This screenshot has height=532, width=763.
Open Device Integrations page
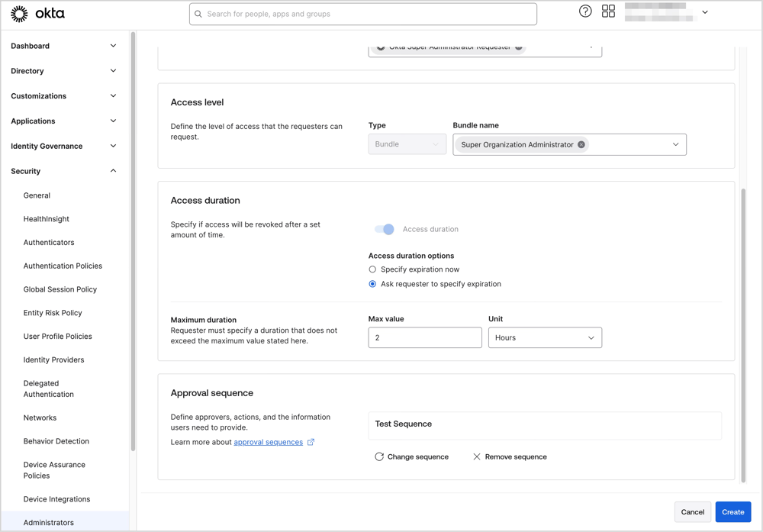(56, 499)
